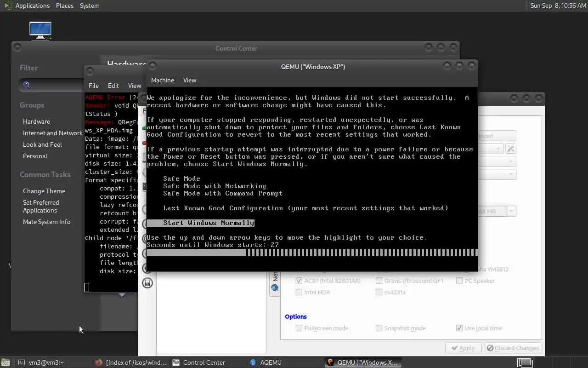Image resolution: width=588 pixels, height=368 pixels.
Task: Toggle the Intel HDA sound card checkbox
Action: 300,292
